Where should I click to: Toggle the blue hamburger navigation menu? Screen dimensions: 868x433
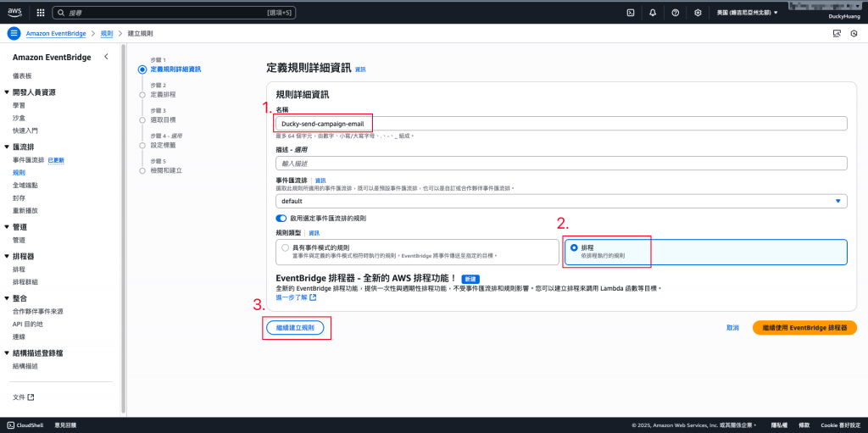(14, 33)
